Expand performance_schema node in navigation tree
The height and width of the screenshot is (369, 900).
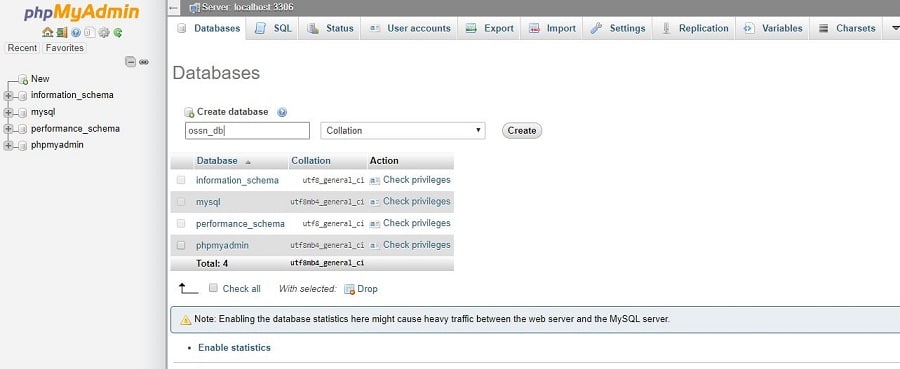pyautogui.click(x=9, y=129)
